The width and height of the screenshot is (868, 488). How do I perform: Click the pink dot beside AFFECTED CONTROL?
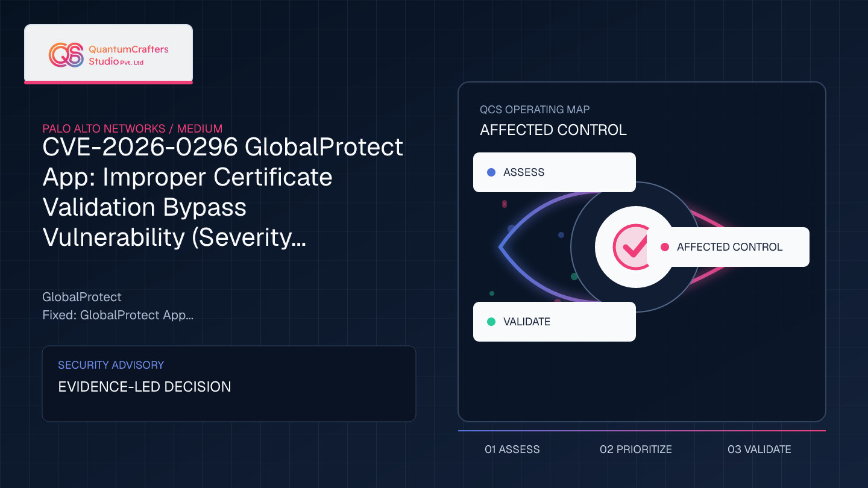pyautogui.click(x=665, y=247)
